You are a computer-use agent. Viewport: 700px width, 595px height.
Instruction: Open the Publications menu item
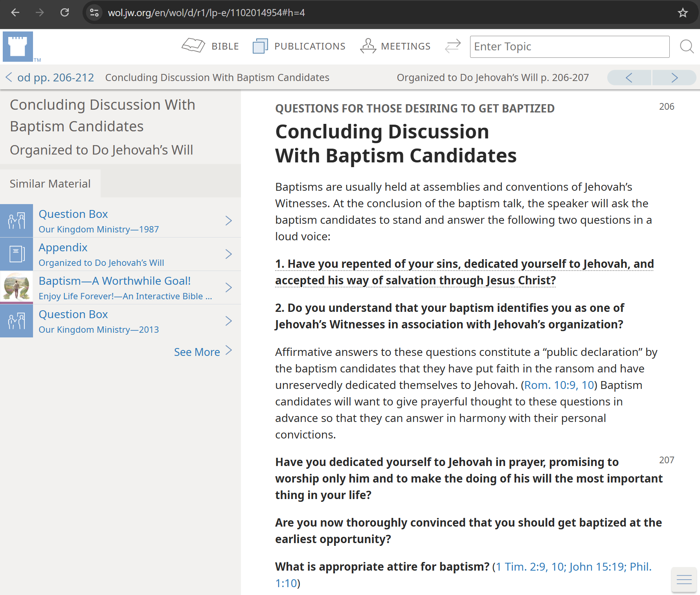click(x=299, y=46)
